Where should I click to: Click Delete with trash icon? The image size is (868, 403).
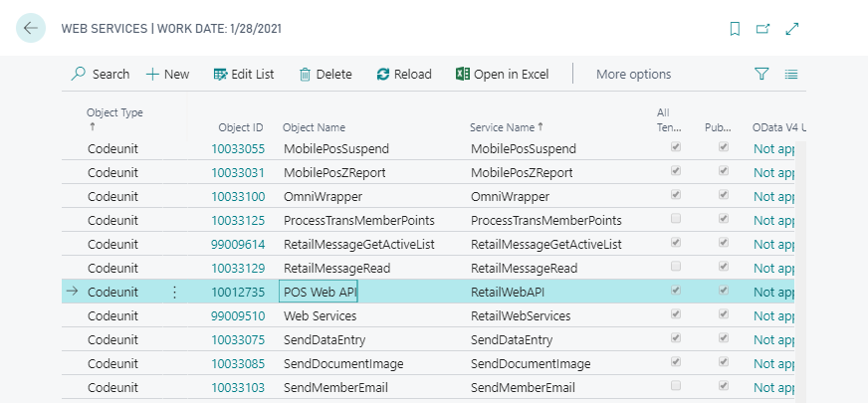(x=325, y=74)
